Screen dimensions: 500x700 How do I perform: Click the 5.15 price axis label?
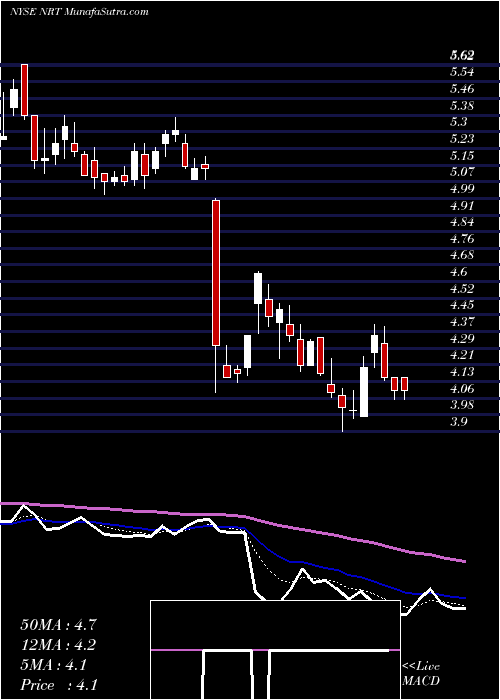click(x=462, y=156)
